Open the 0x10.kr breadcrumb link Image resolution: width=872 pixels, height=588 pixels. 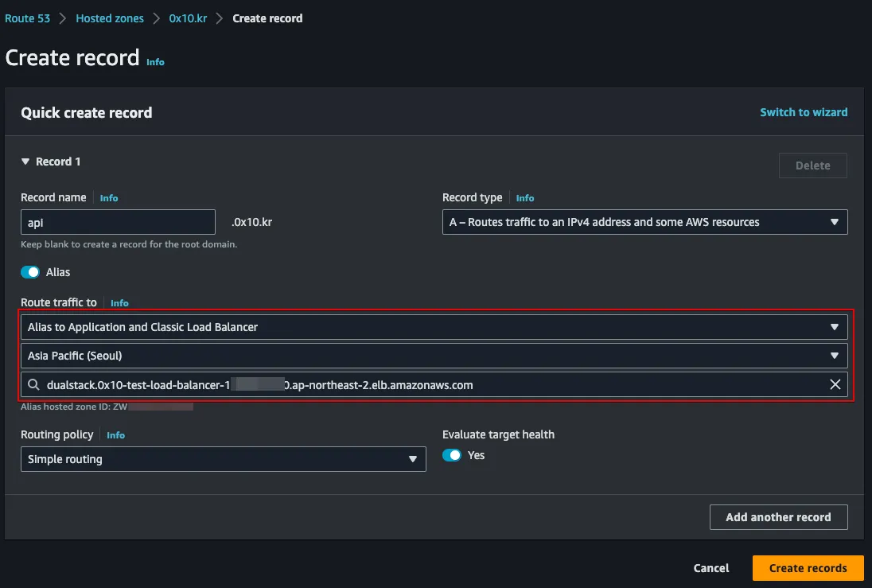[188, 18]
